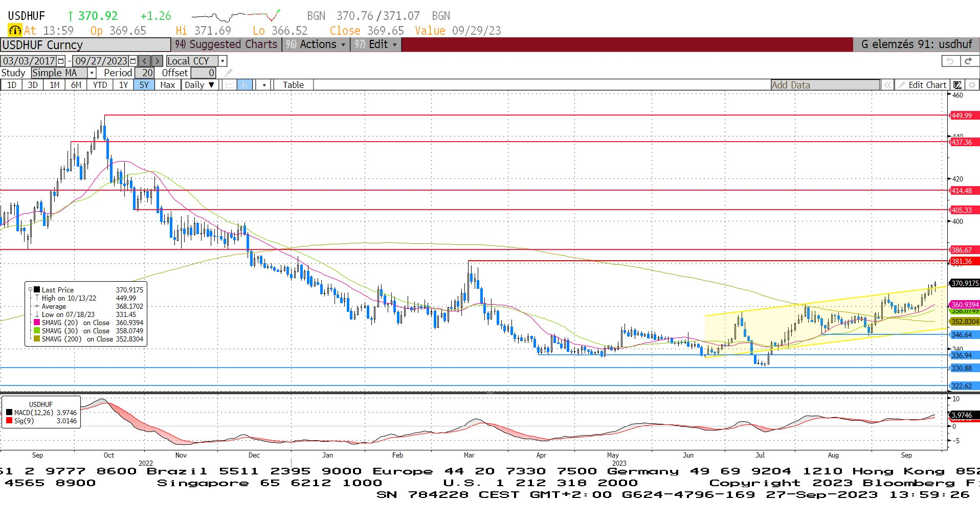Image resolution: width=980 pixels, height=523 pixels.
Task: Open Suggested Charts
Action: (226, 44)
